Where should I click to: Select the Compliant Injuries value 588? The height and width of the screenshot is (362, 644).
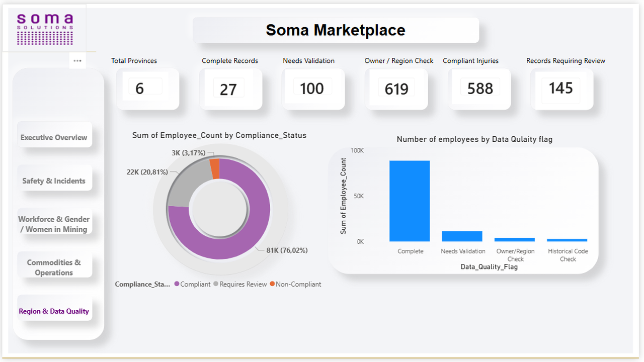click(480, 88)
